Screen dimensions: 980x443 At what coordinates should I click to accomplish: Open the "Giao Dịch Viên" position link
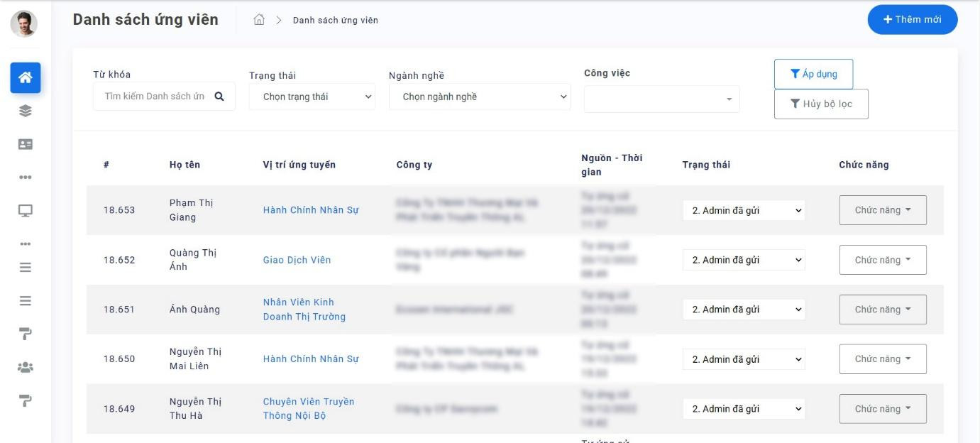pyautogui.click(x=297, y=260)
